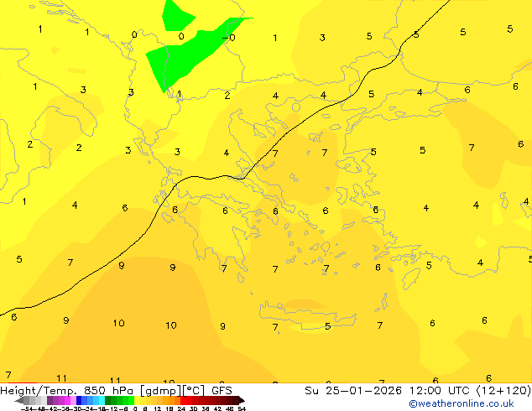532x411 pixels.
Task: Click the large diagonal green cold zone
Action: (x=190, y=55)
